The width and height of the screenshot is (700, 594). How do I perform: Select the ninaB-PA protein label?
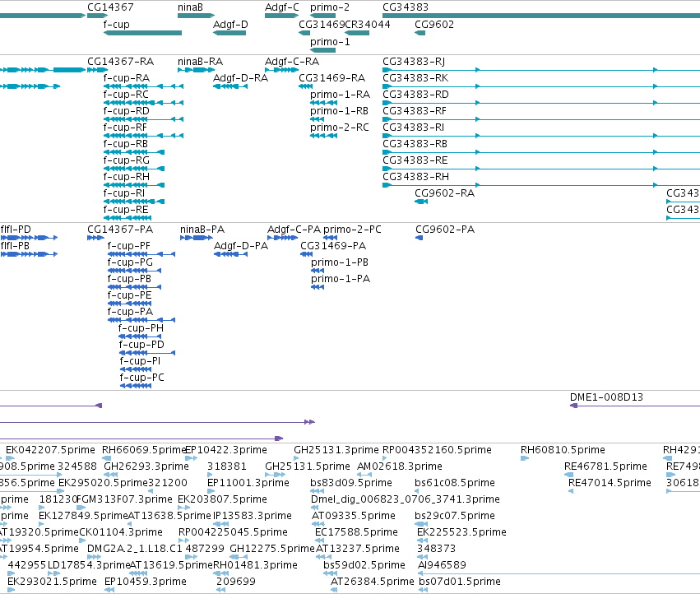(202, 229)
